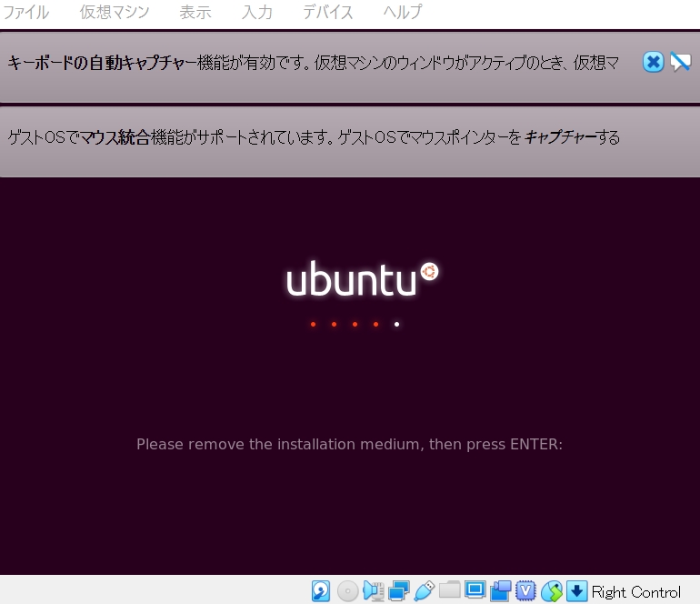Click the video recording status icon
The height and width of the screenshot is (604, 700).
coord(500,591)
